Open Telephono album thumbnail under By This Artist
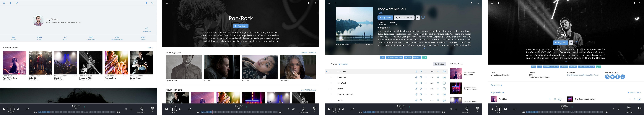 456,74
